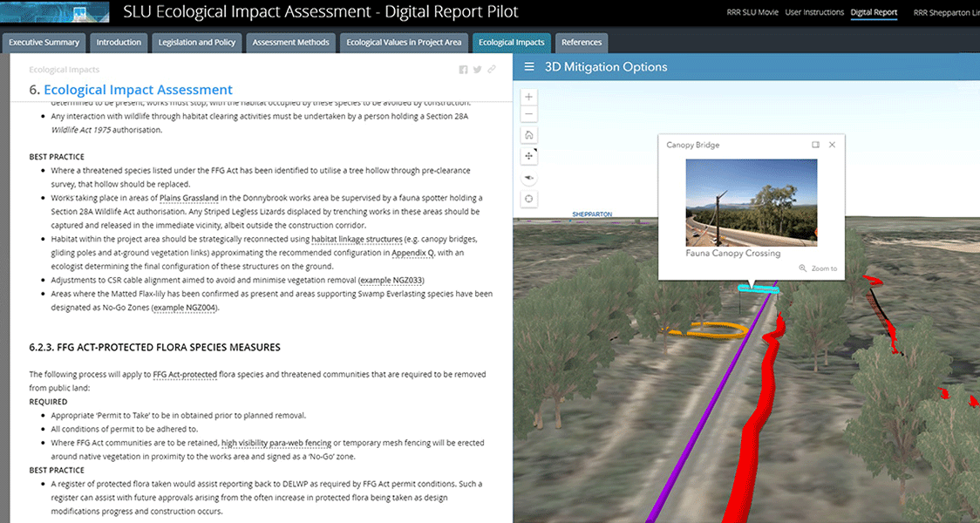The width and height of the screenshot is (980, 523).
Task: Select the pan navigation tool
Action: pyautogui.click(x=528, y=156)
